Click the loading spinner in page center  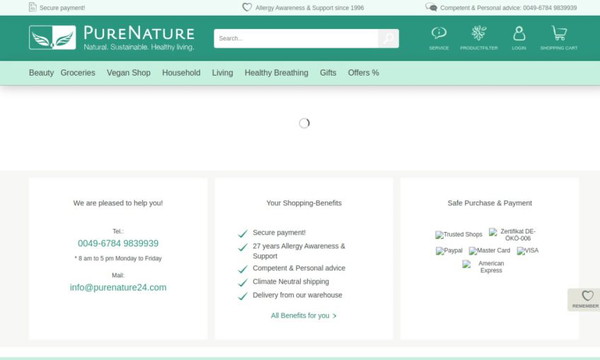(x=304, y=123)
